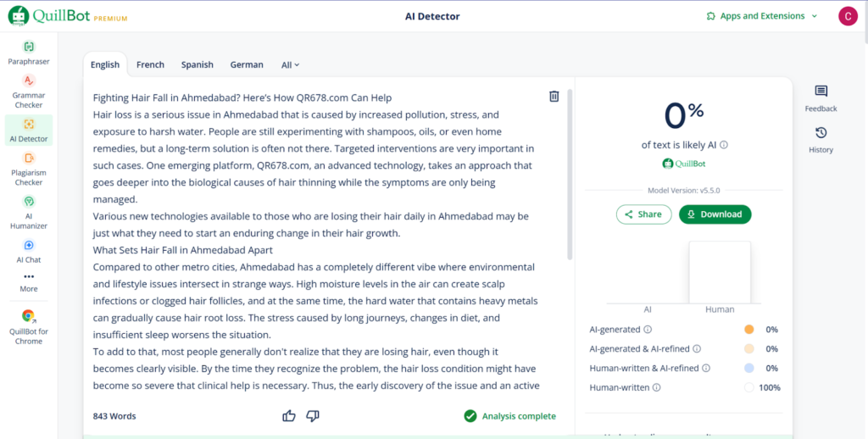Screen dimensions: 868x439
Task: Delete the text using trash icon
Action: pos(554,97)
